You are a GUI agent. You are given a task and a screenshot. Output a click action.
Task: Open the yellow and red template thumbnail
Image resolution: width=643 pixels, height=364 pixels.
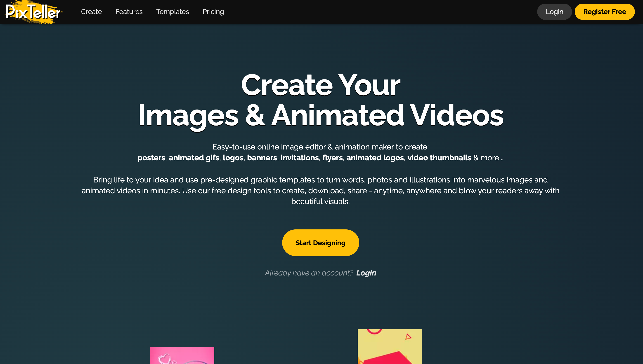pos(390,346)
